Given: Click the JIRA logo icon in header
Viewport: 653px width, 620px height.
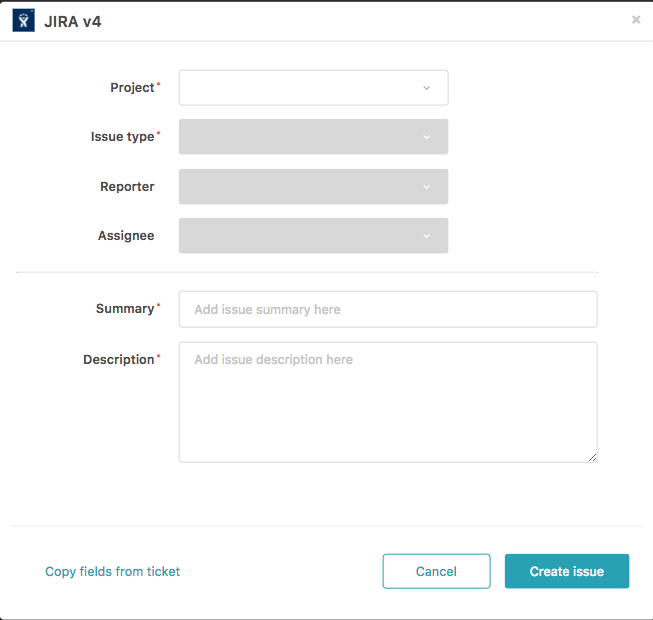Looking at the screenshot, I should coord(23,20).
